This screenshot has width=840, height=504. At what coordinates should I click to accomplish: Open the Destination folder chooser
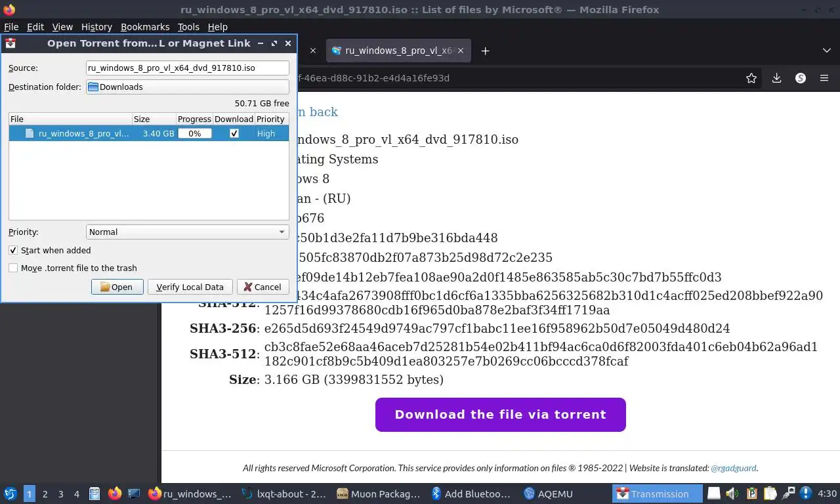[x=188, y=87]
